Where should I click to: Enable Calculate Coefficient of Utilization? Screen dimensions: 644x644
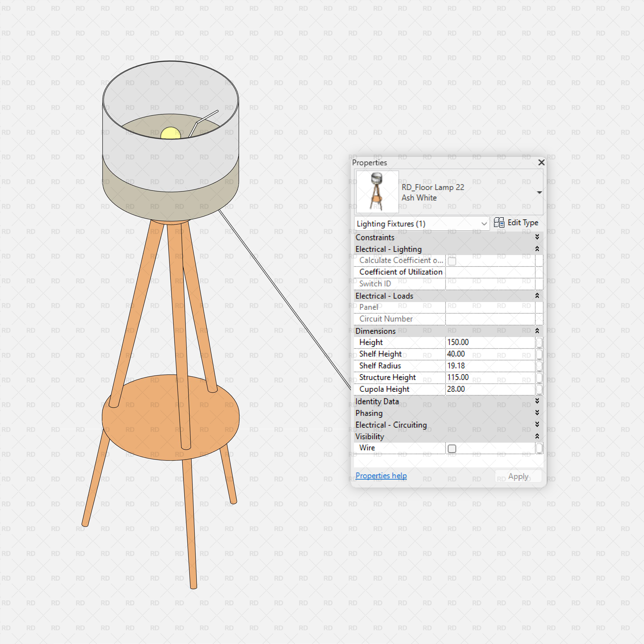point(452,261)
